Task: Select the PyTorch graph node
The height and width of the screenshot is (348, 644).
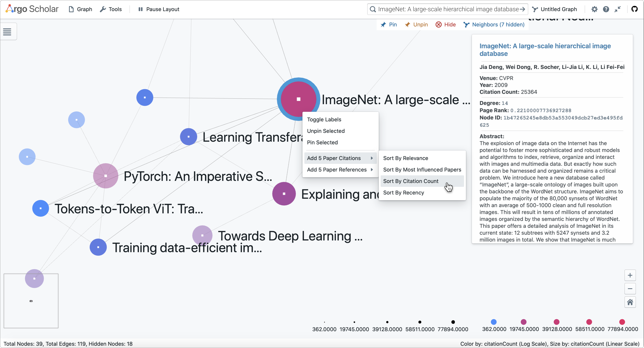Action: (106, 176)
